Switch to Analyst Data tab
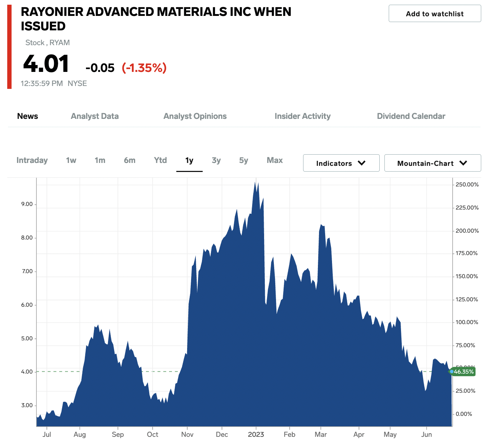The height and width of the screenshot is (448, 487). (95, 116)
